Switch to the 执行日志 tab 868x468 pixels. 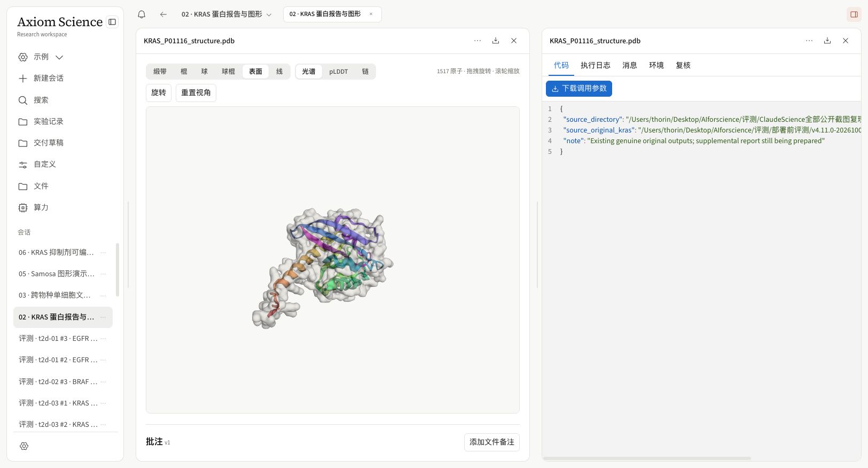coord(596,65)
